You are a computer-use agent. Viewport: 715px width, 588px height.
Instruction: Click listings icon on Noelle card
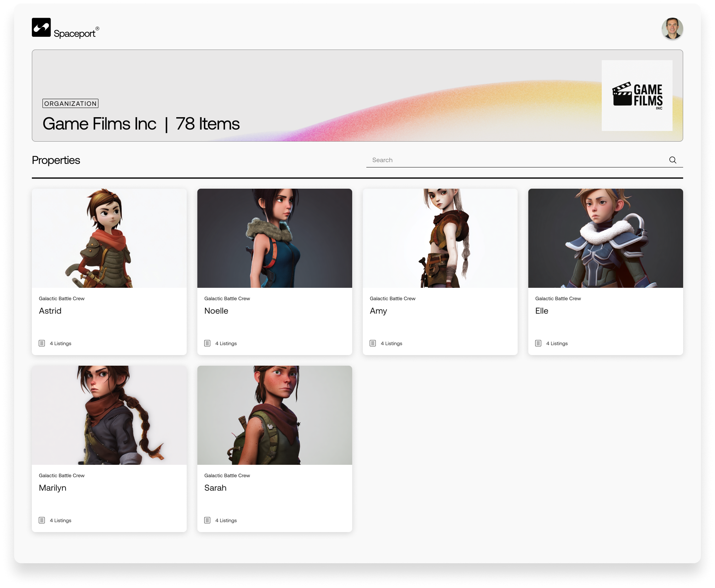click(x=207, y=343)
